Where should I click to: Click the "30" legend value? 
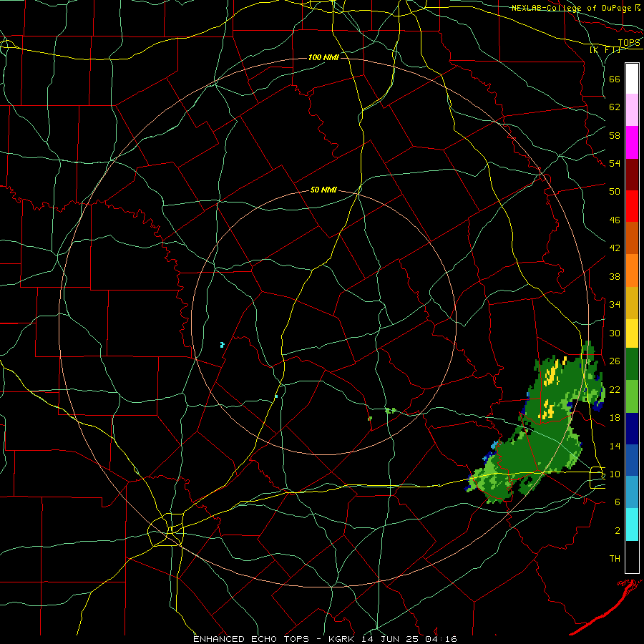pos(615,333)
